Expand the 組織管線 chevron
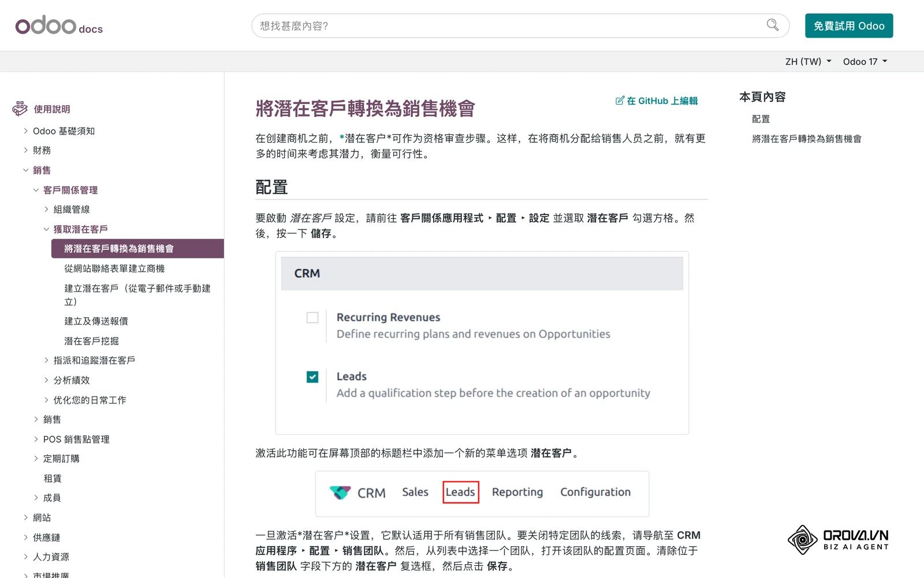924x578 pixels. pyautogui.click(x=47, y=209)
